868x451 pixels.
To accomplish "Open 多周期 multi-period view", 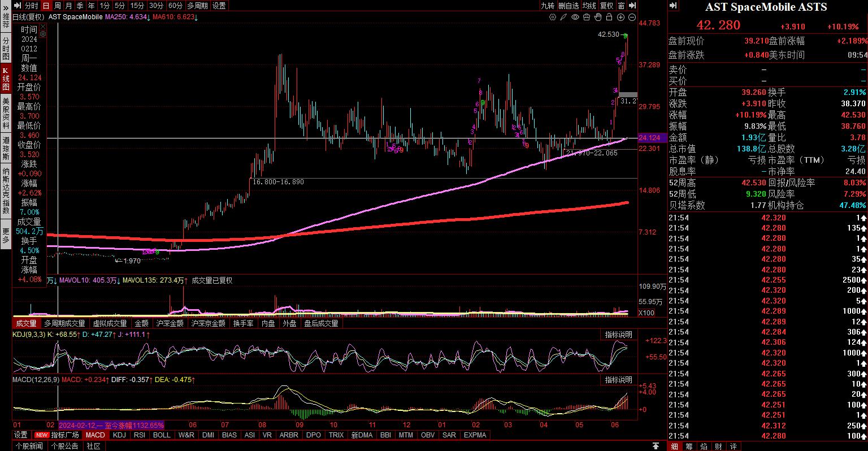I will coord(197,6).
